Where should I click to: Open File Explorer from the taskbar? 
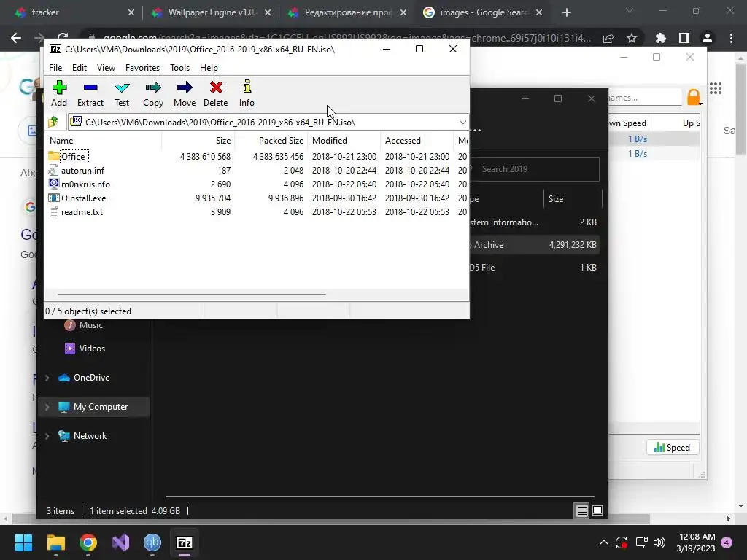click(56, 542)
